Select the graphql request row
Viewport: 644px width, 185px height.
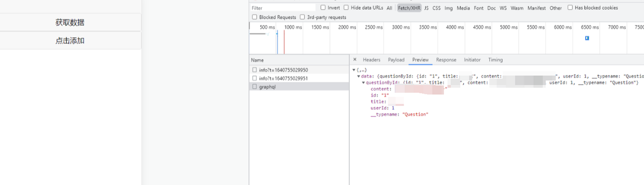[299, 87]
